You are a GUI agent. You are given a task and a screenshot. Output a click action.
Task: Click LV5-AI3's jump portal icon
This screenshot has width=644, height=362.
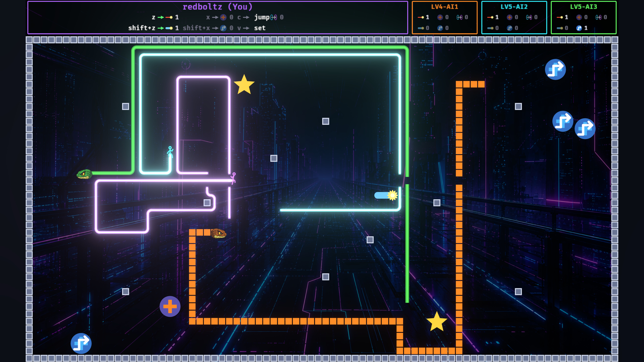click(599, 17)
